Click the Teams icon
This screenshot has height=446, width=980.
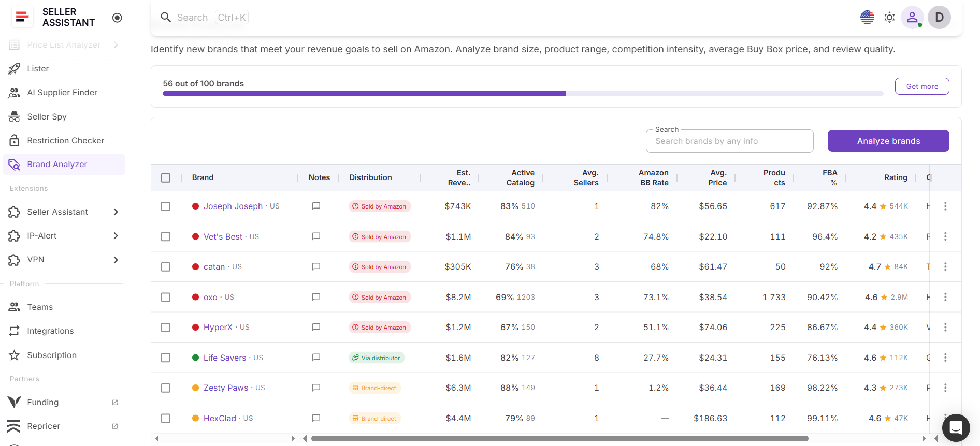click(x=15, y=307)
